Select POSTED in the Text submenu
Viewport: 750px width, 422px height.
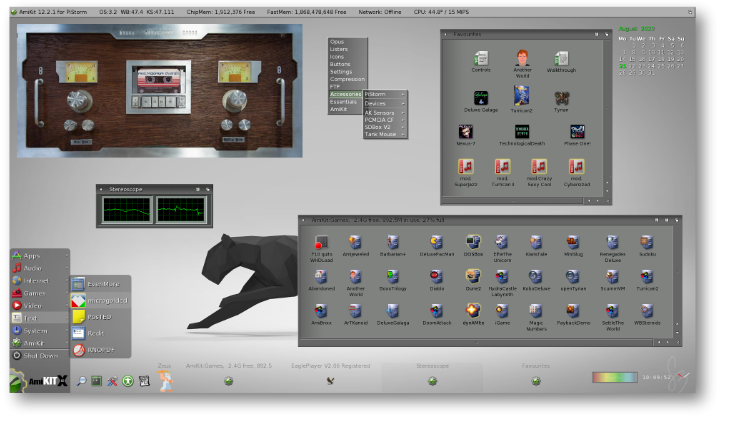point(100,317)
